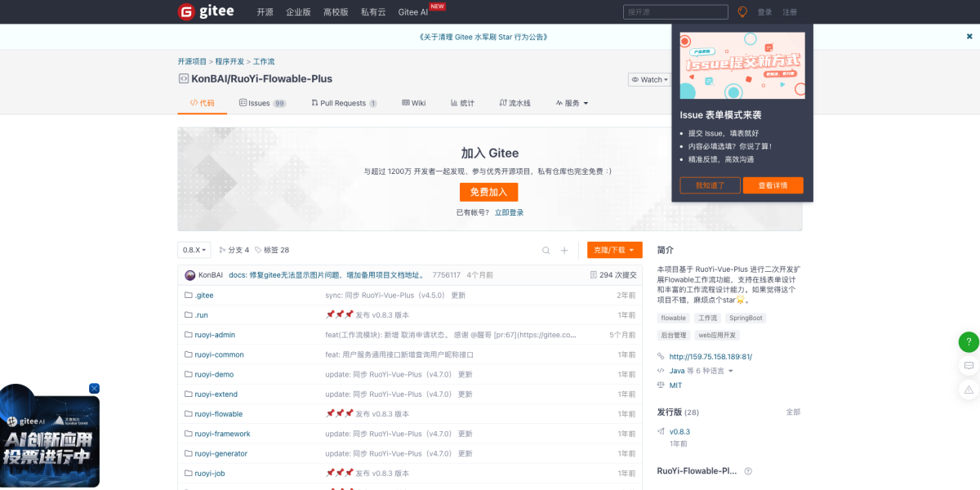The height and width of the screenshot is (490, 980).
Task: Click the 登录 link in the header
Action: point(764,12)
